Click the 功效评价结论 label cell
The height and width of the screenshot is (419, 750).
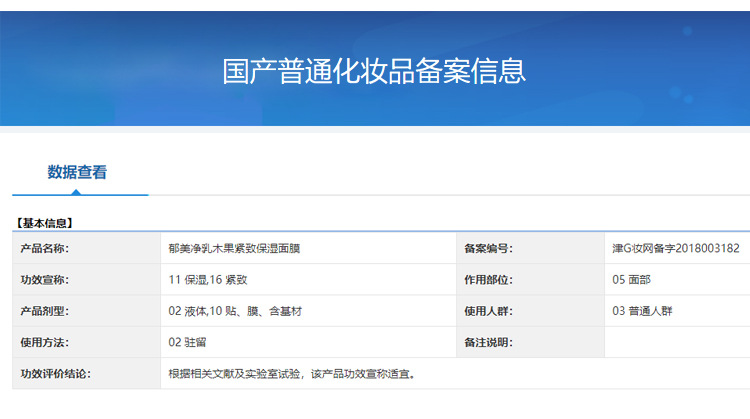click(x=87, y=374)
